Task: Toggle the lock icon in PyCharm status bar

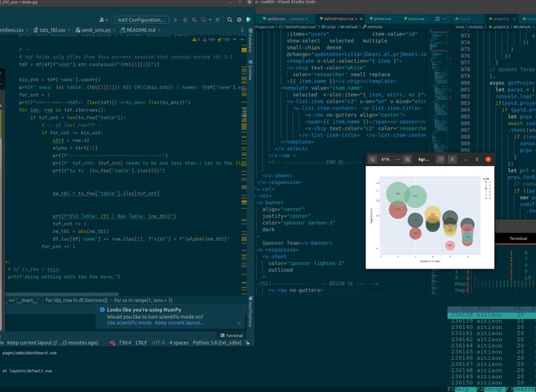Action: 248,342
